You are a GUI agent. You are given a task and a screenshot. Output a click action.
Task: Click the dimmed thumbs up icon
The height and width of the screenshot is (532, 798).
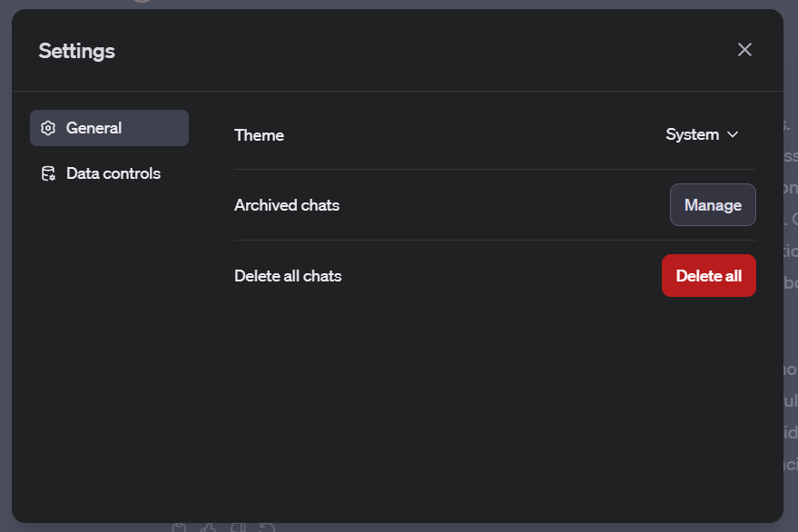208,527
